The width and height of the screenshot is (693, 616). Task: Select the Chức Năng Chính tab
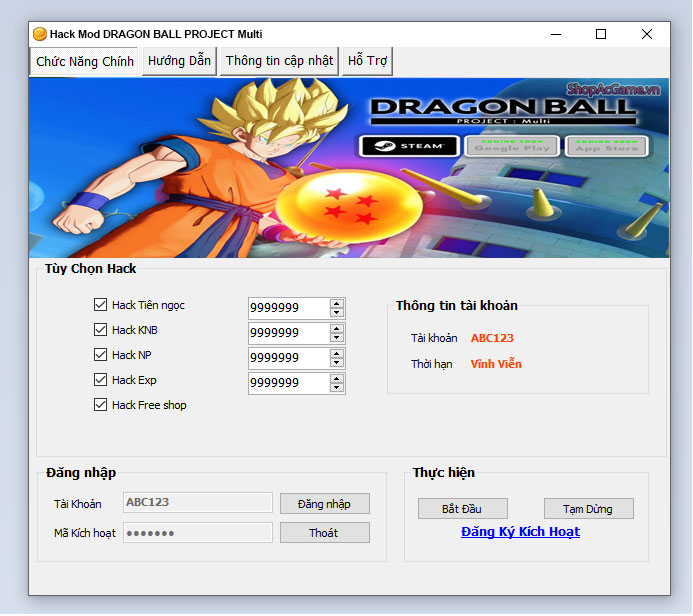(84, 61)
